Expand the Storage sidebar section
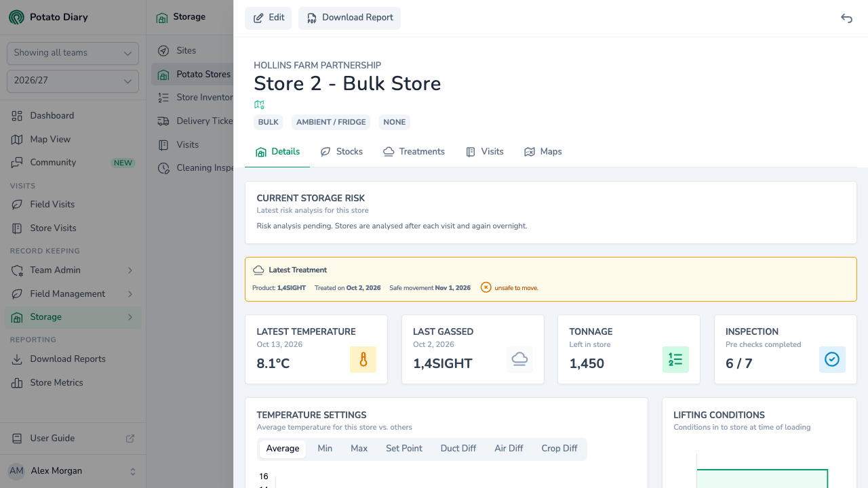Screen dimensions: 868x488 click(x=73, y=317)
